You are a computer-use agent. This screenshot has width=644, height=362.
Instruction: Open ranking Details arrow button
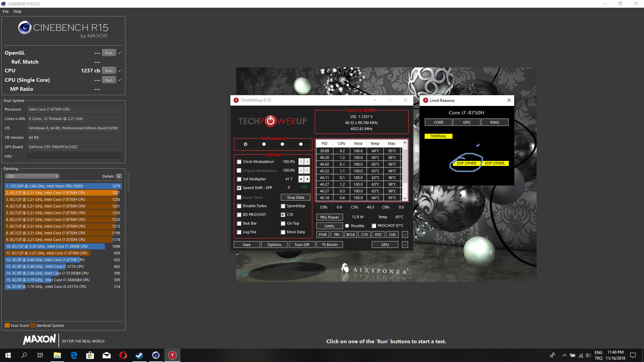[119, 176]
